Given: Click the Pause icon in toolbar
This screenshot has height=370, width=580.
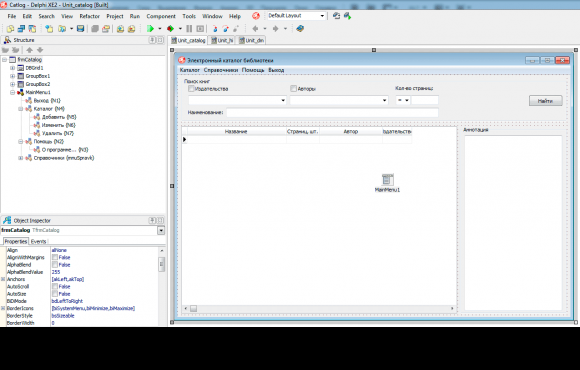Looking at the screenshot, I should (189, 28).
